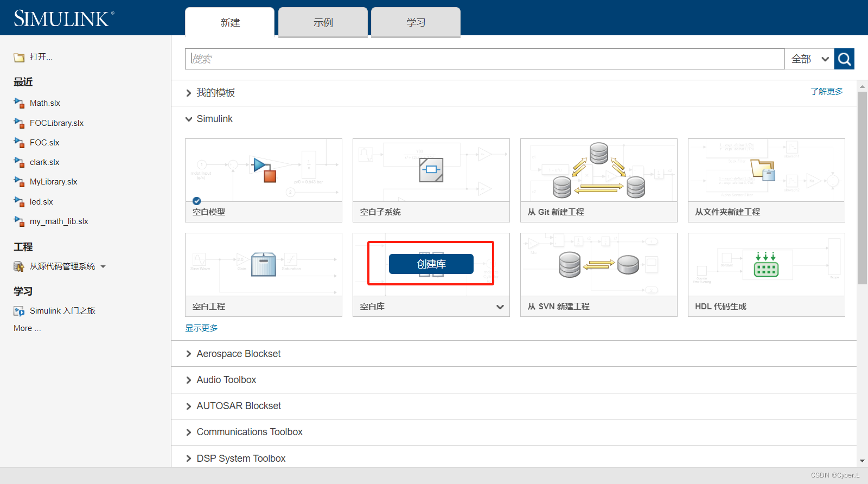Image resolution: width=868 pixels, height=484 pixels.
Task: Expand the DSP System Toolbox section
Action: 188,458
